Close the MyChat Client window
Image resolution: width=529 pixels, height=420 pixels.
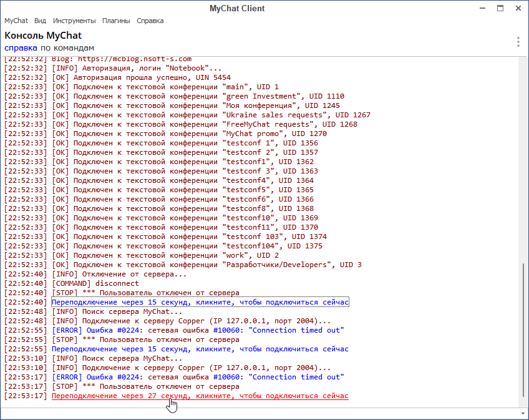[518, 8]
